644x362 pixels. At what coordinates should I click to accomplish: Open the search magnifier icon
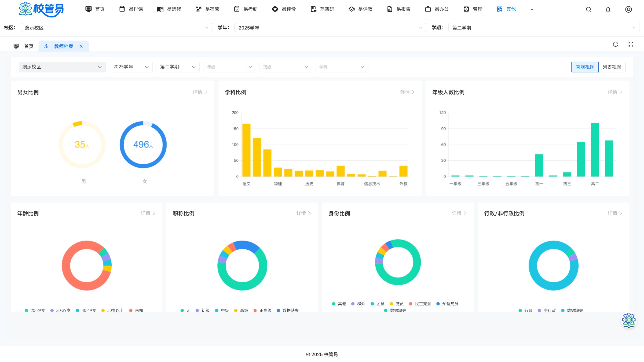tap(588, 9)
